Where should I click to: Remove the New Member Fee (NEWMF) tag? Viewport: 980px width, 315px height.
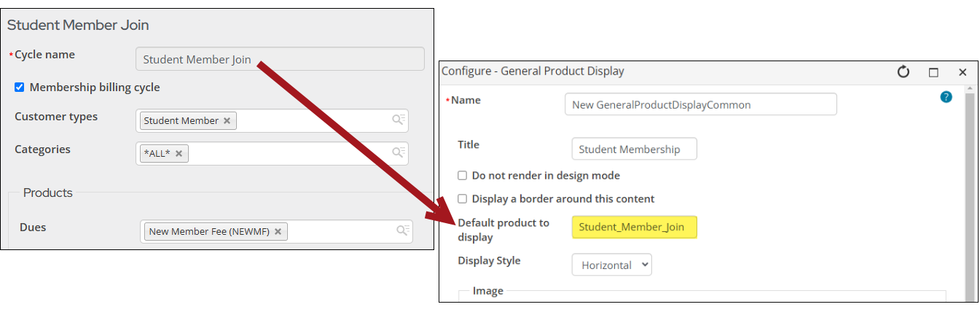coord(278,232)
